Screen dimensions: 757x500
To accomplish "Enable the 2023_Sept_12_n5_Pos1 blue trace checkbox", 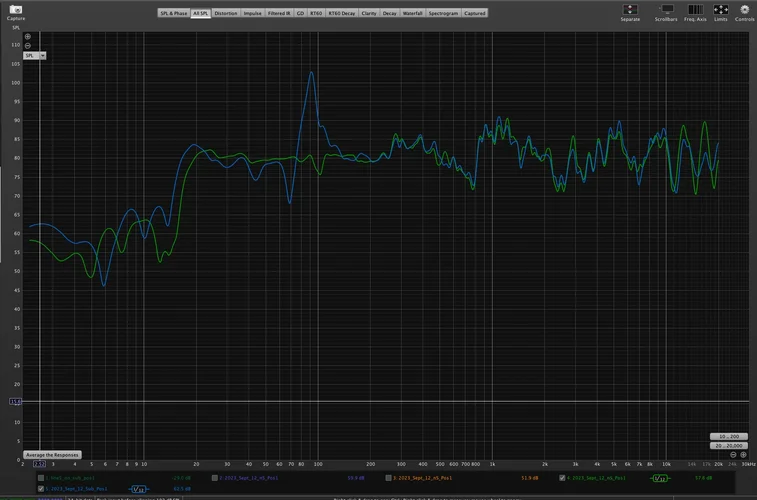I will tap(214, 478).
